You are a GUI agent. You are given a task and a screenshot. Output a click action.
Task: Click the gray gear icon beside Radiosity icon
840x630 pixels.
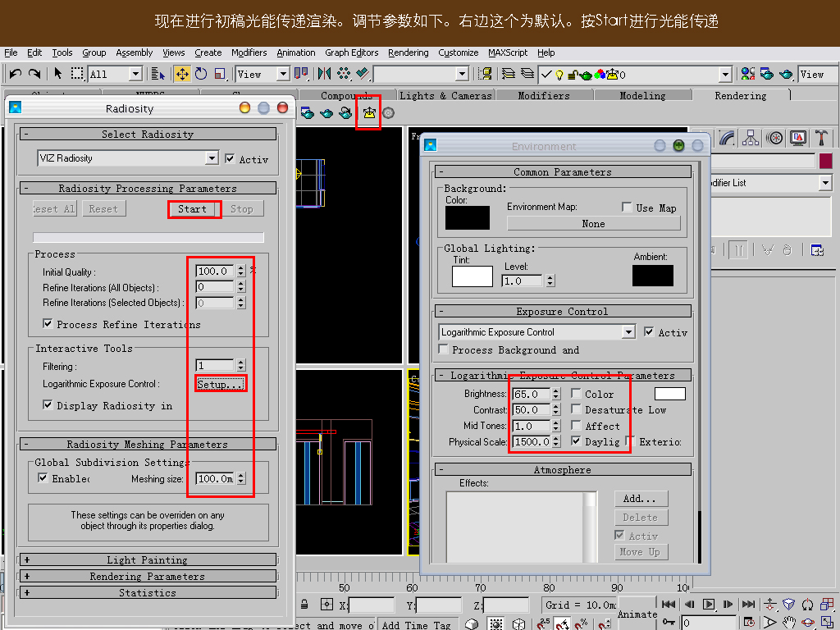tap(388, 113)
